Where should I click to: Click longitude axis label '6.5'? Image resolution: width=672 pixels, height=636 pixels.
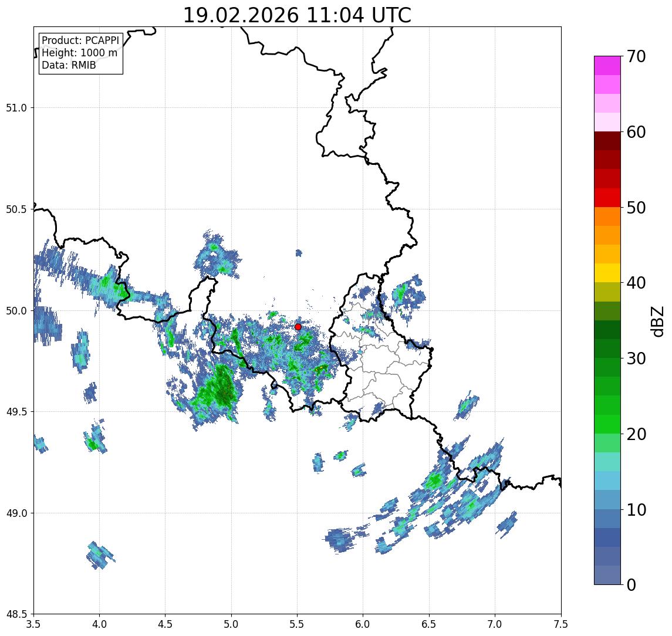point(429,624)
